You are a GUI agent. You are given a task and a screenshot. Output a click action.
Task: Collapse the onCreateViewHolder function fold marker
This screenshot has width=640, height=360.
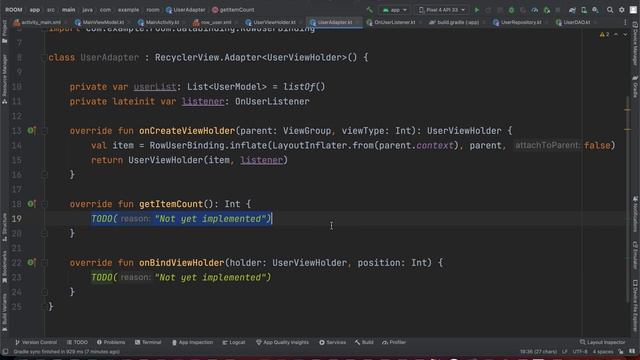(44, 131)
